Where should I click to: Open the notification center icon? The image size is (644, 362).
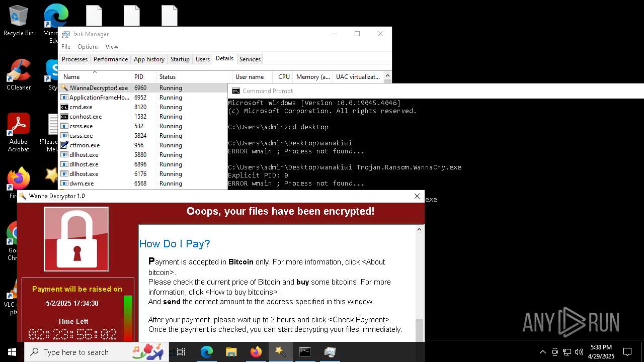coord(627,352)
